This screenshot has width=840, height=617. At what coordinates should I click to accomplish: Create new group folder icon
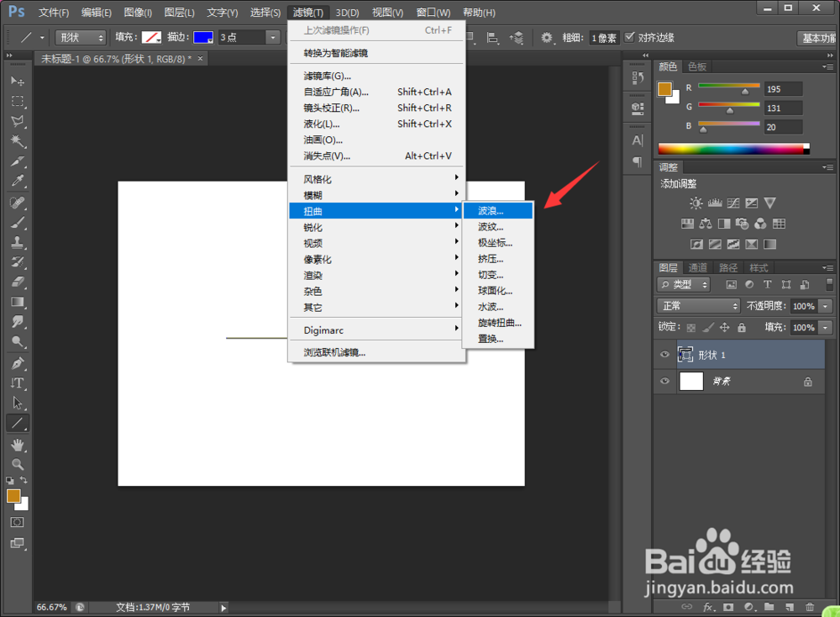pos(769,607)
